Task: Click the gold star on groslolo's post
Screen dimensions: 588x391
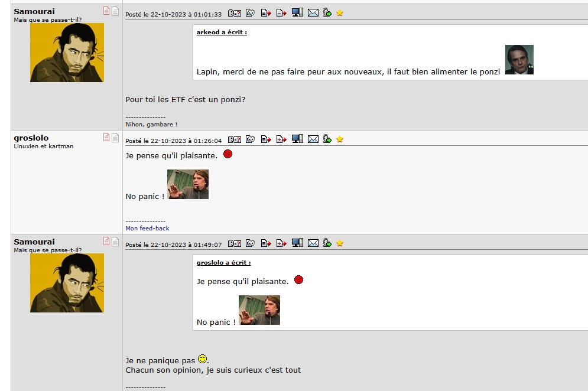Action: point(340,139)
